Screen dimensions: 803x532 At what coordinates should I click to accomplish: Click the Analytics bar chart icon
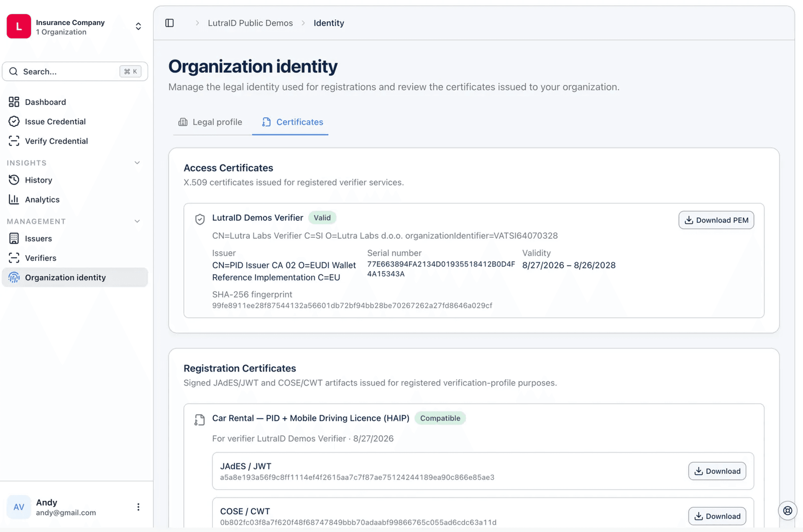click(x=14, y=199)
